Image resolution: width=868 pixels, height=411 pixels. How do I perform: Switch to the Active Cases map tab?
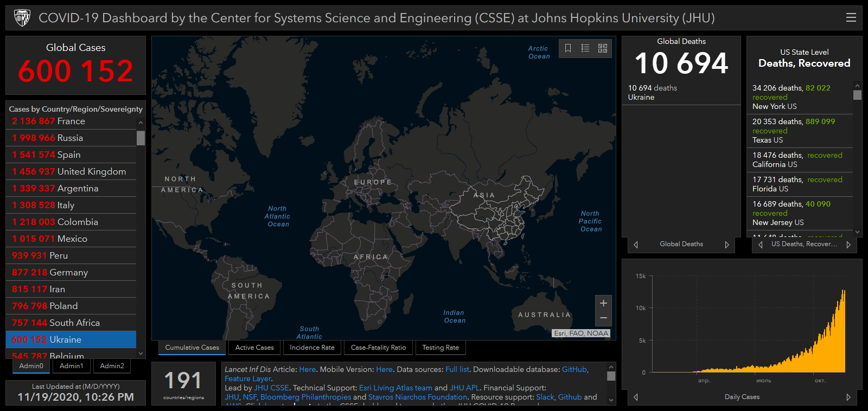click(254, 348)
